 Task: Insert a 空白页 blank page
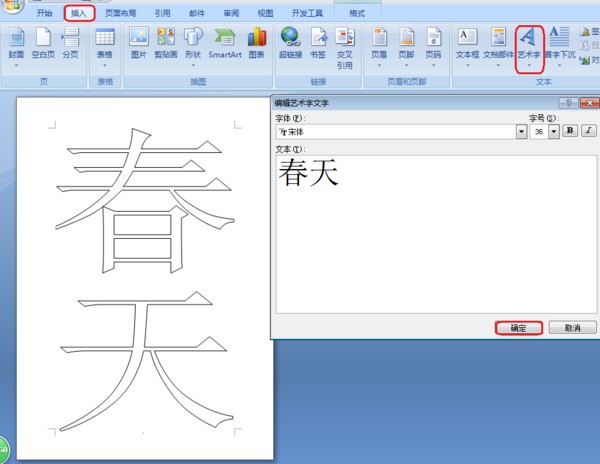(42, 44)
